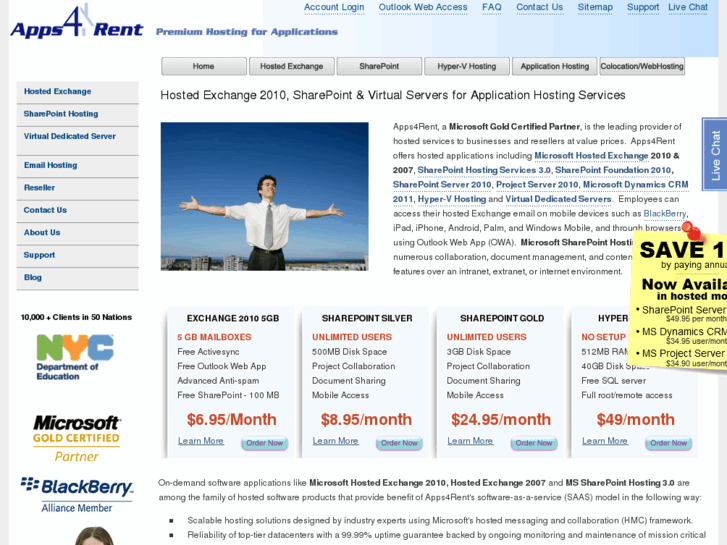This screenshot has height=545, width=727.
Task: Open the top Support link
Action: pyautogui.click(x=643, y=7)
